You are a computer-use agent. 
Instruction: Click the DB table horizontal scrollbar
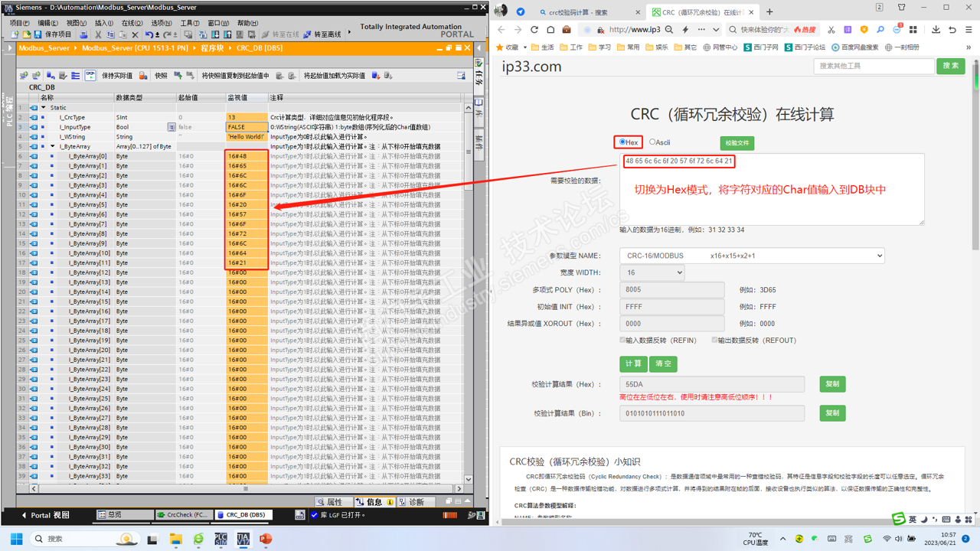[x=245, y=488]
